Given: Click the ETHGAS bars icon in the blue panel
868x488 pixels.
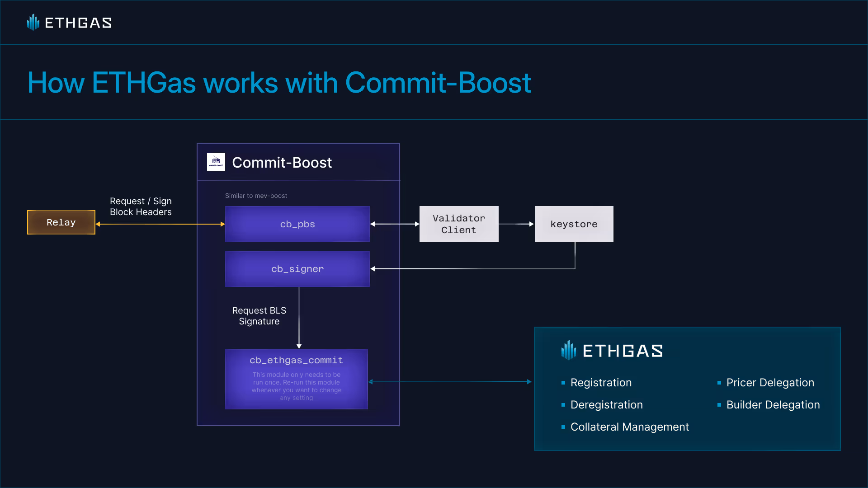Looking at the screenshot, I should tap(569, 350).
